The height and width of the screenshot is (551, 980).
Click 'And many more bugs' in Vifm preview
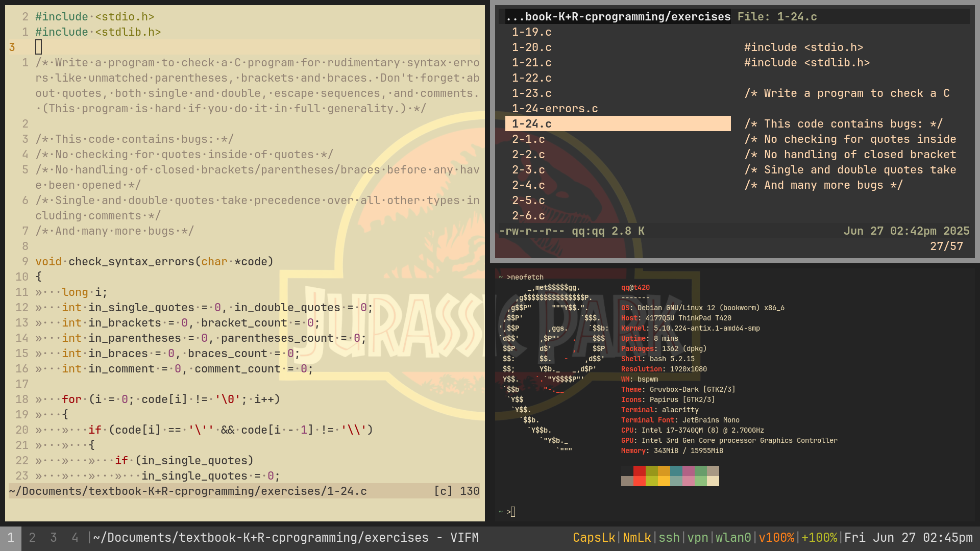[x=823, y=185]
